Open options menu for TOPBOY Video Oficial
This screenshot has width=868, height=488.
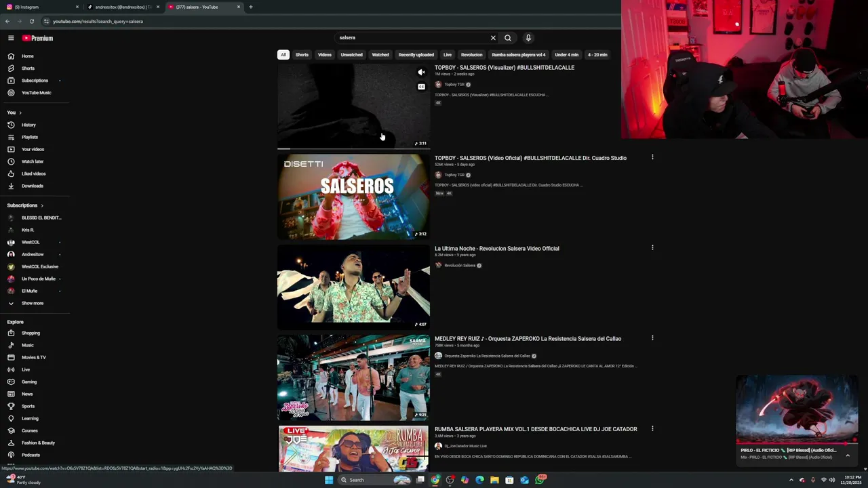coord(652,157)
